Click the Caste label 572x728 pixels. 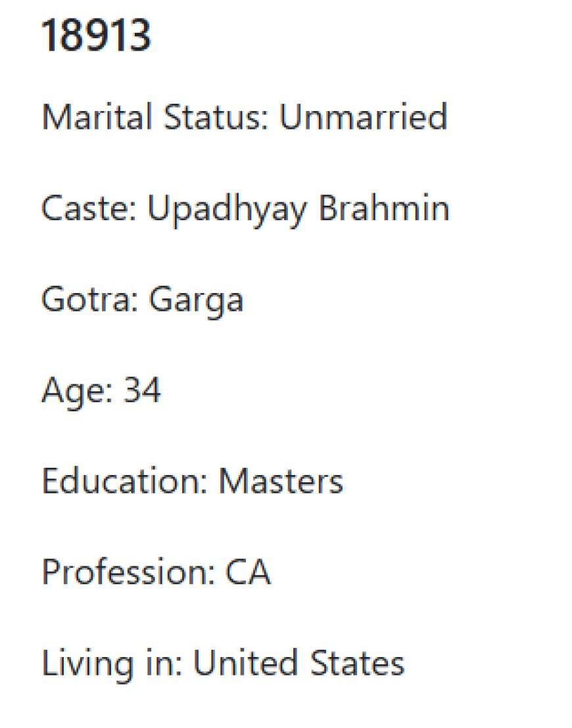89,208
